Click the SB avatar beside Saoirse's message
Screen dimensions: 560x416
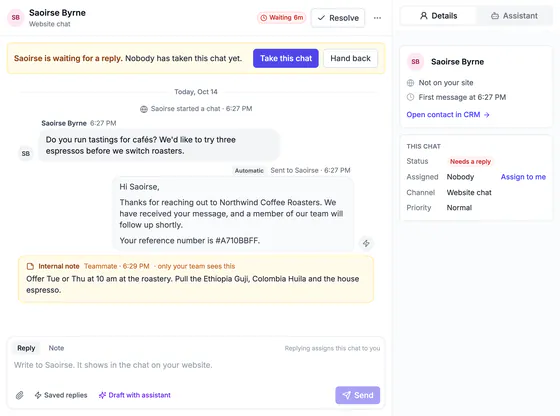point(25,154)
